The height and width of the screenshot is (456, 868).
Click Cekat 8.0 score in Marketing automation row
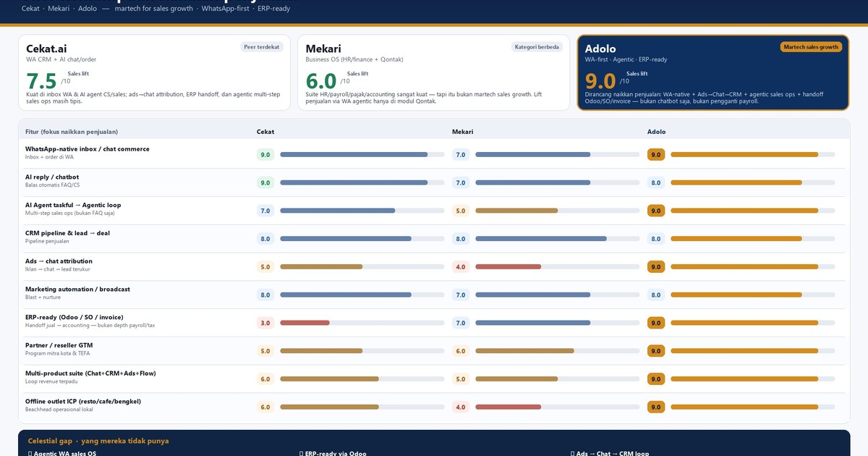[x=265, y=295]
